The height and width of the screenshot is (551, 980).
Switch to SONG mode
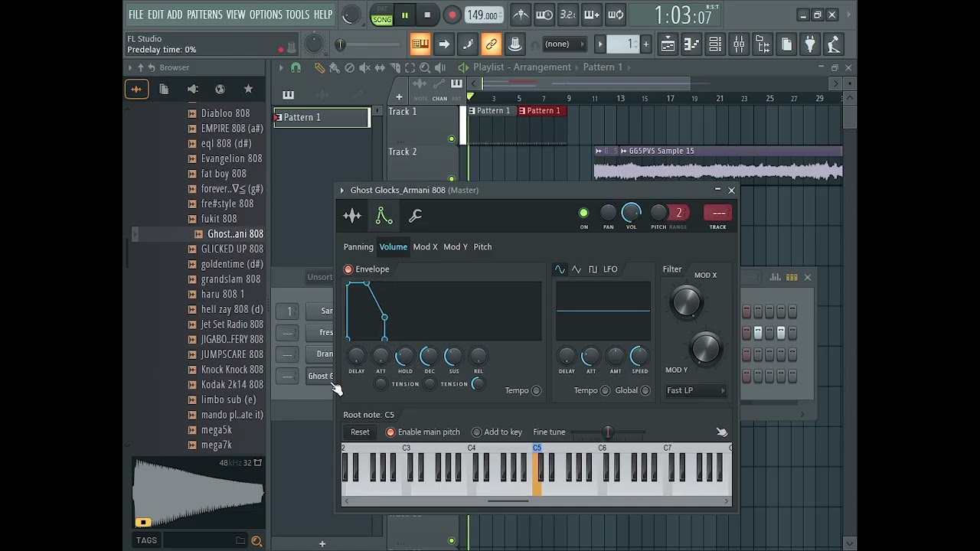[381, 19]
